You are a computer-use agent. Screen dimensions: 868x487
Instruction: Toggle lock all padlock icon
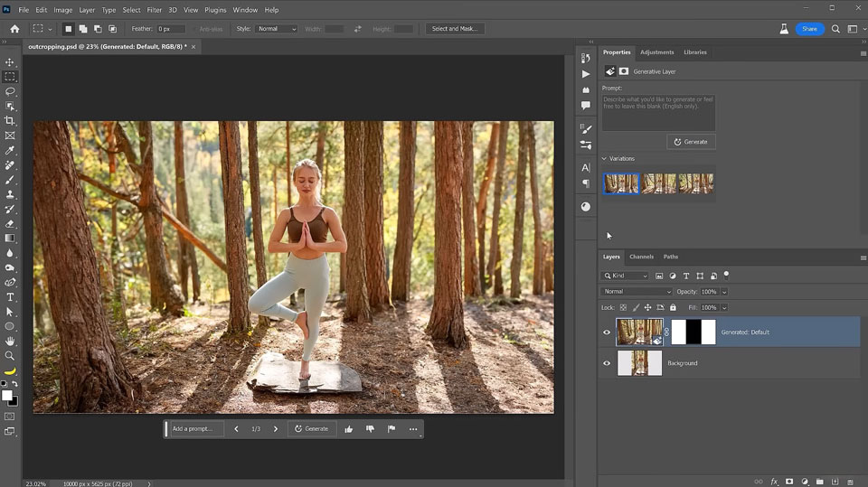[x=673, y=307]
